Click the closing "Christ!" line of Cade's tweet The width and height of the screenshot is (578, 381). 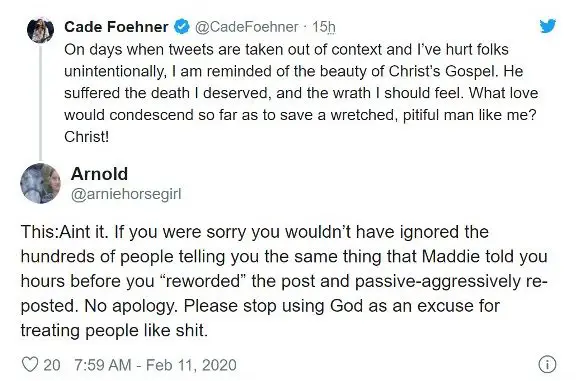pos(87,137)
